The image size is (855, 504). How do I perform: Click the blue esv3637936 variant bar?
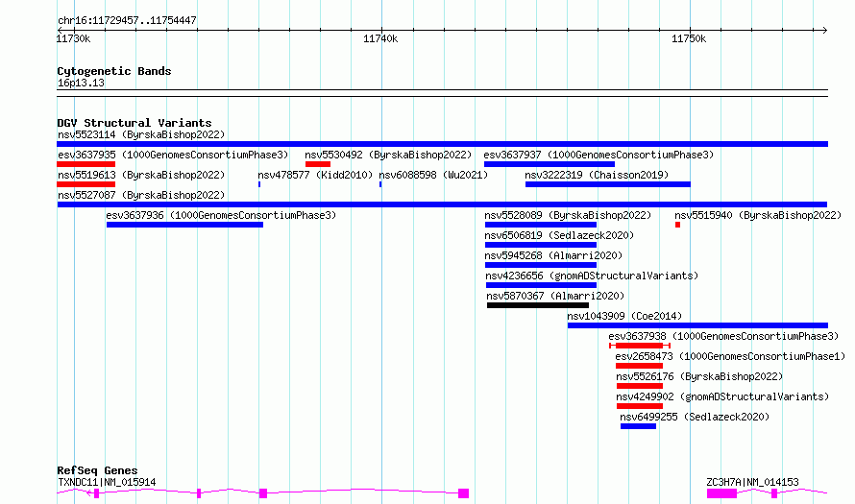[x=184, y=225]
